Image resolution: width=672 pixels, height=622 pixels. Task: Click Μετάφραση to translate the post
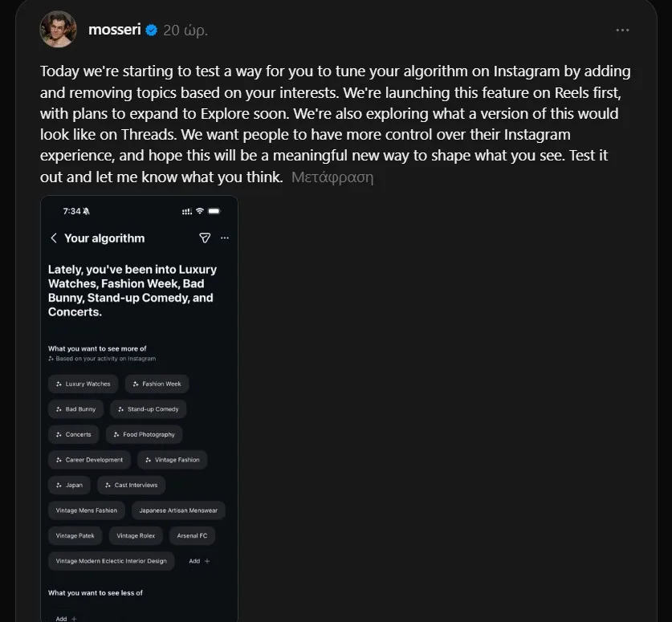pos(332,177)
